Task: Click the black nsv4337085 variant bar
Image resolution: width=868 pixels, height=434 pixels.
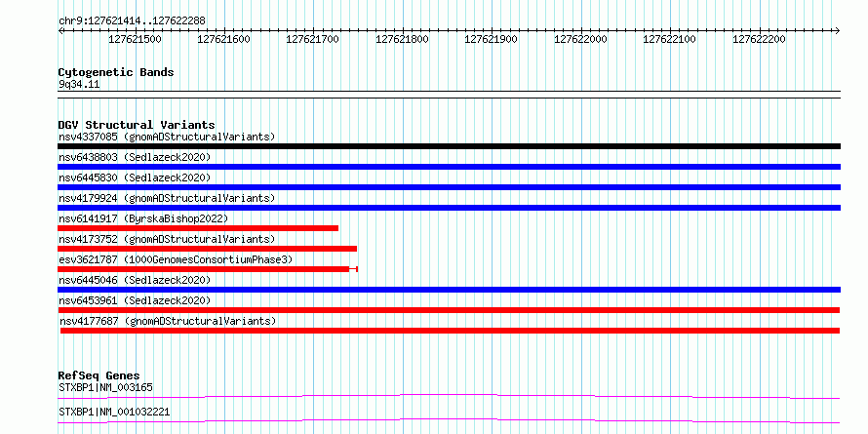Action: click(x=449, y=146)
